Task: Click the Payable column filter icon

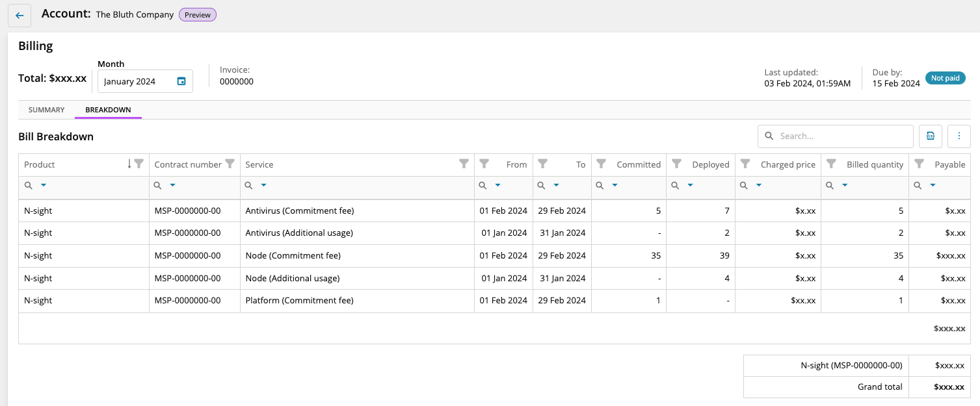Action: pyautogui.click(x=919, y=164)
